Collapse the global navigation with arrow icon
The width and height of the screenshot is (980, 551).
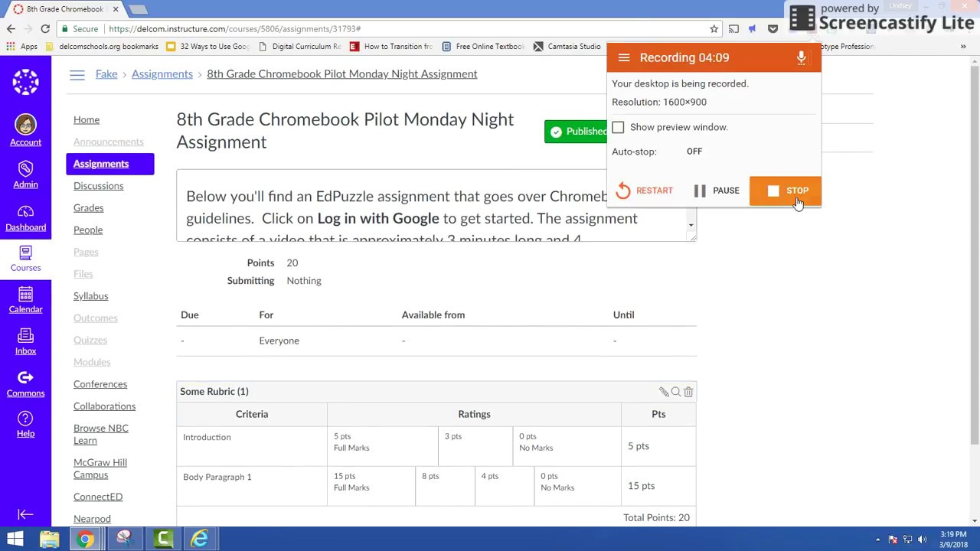pyautogui.click(x=25, y=515)
